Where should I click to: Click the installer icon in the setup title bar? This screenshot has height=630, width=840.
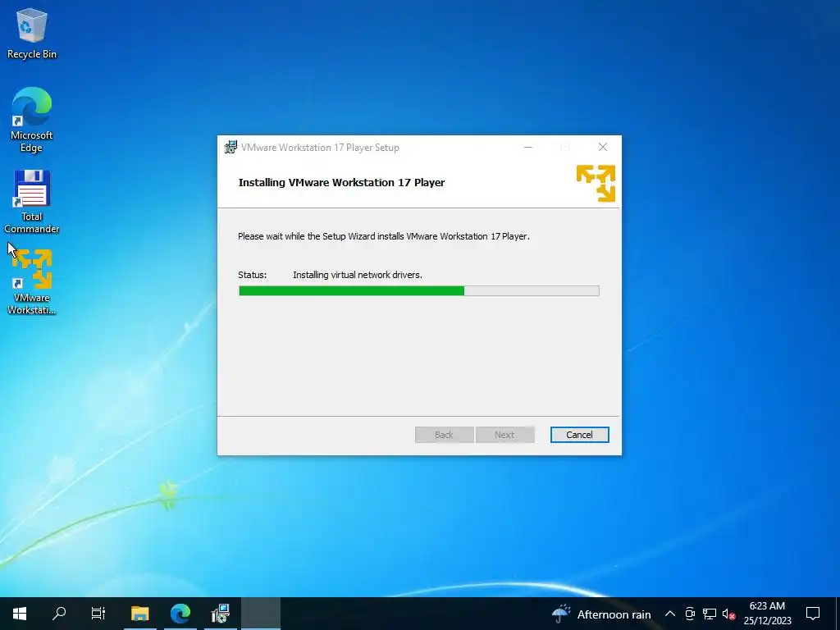(x=231, y=147)
